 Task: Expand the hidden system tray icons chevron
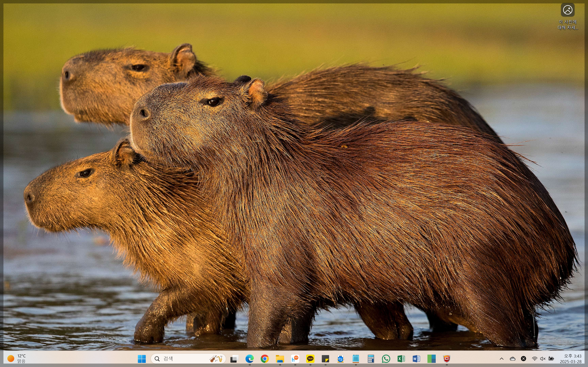tap(501, 359)
